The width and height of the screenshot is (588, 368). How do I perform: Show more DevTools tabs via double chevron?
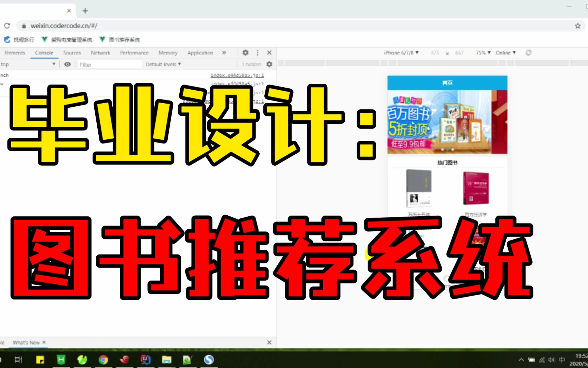[x=224, y=53]
